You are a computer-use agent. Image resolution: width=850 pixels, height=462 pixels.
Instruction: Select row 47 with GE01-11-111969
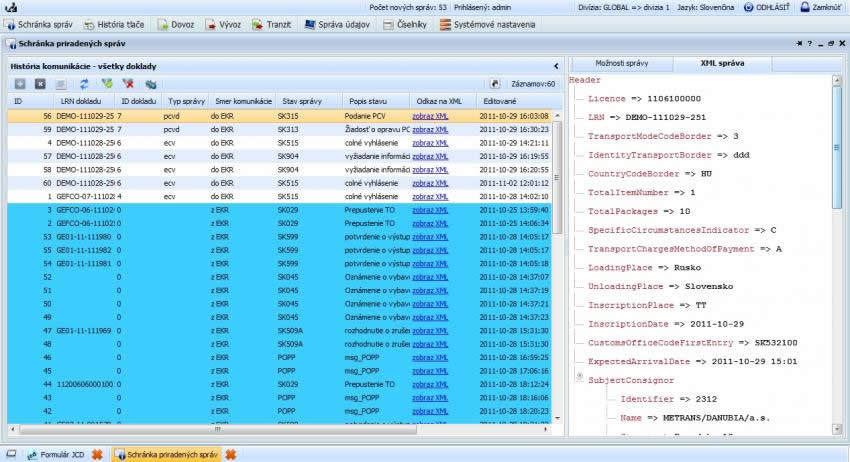tap(280, 331)
